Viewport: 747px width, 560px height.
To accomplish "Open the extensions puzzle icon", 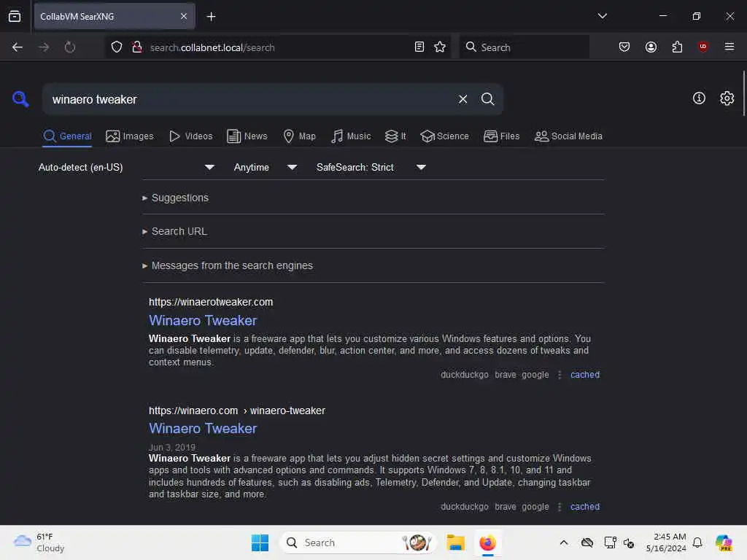I will (677, 47).
